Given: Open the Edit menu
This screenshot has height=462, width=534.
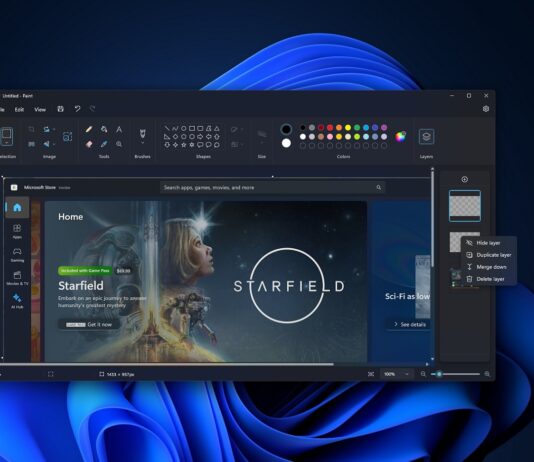Looking at the screenshot, I should coord(19,109).
